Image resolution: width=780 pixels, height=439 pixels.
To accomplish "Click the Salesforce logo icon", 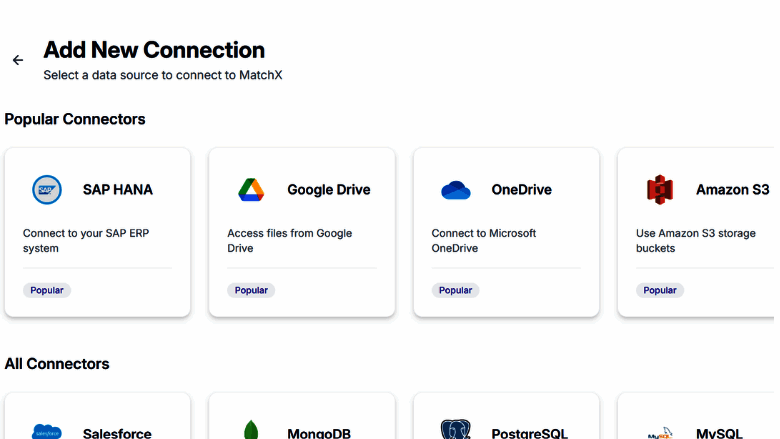I will click(47, 431).
